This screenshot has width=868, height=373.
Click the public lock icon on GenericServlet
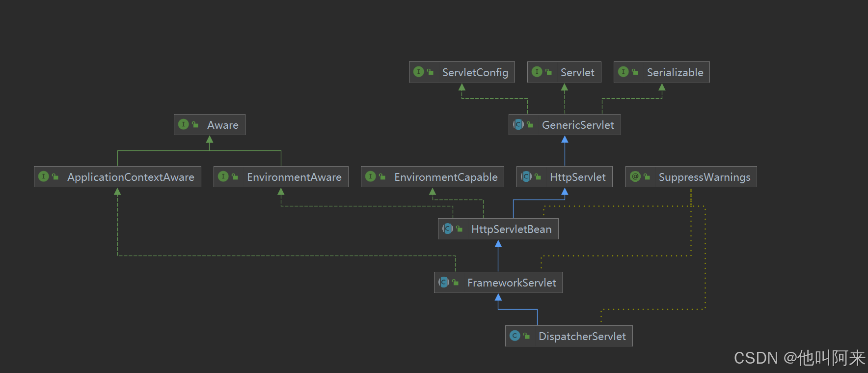point(530,125)
